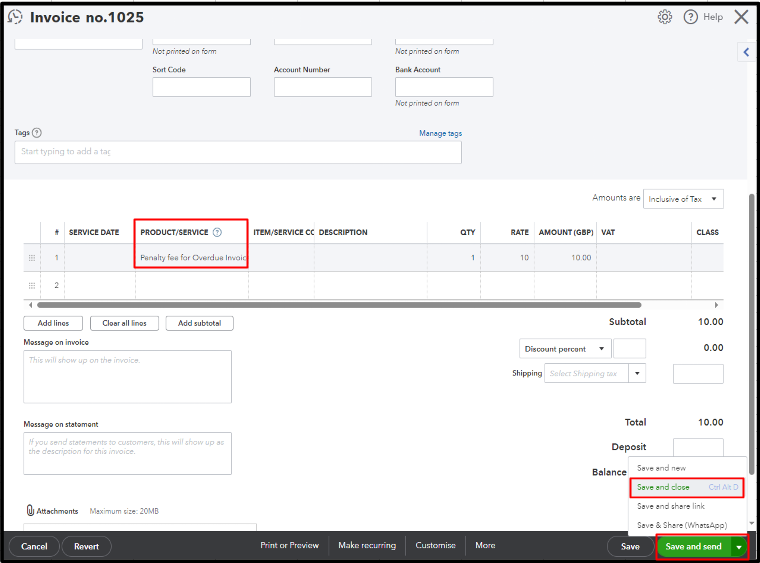Viewport: 760px width, 563px height.
Task: Click the Add lines button
Action: [53, 323]
